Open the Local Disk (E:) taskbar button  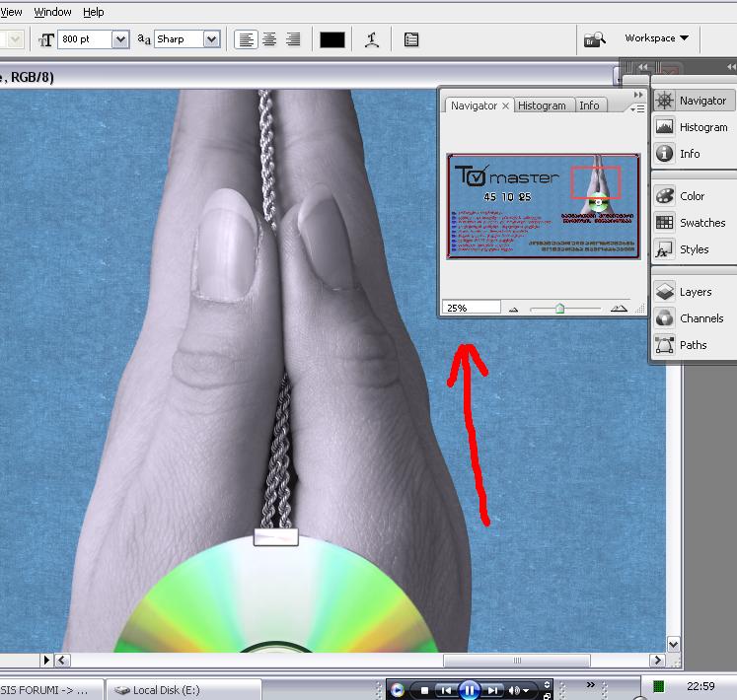coord(183,690)
